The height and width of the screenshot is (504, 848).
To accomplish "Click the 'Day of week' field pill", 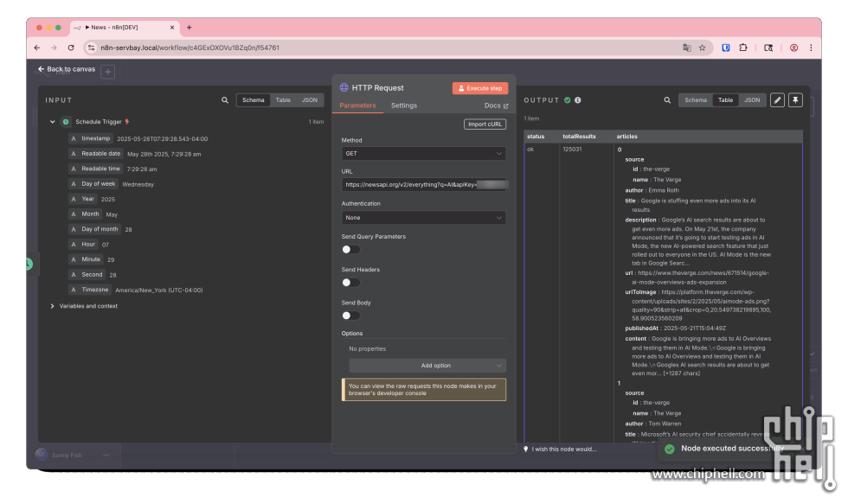I will pos(93,184).
